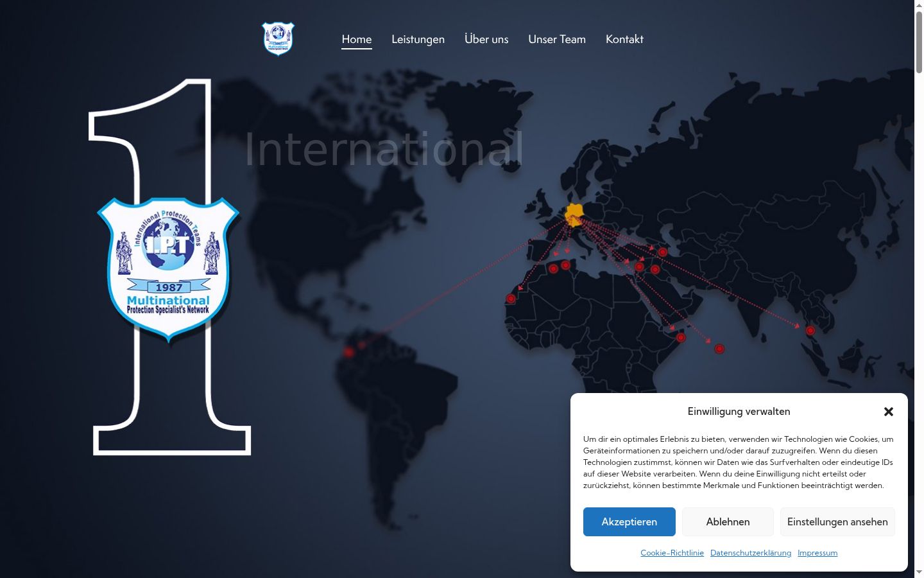Navigate to Kontakt
Screen dimensions: 924x578
624,39
